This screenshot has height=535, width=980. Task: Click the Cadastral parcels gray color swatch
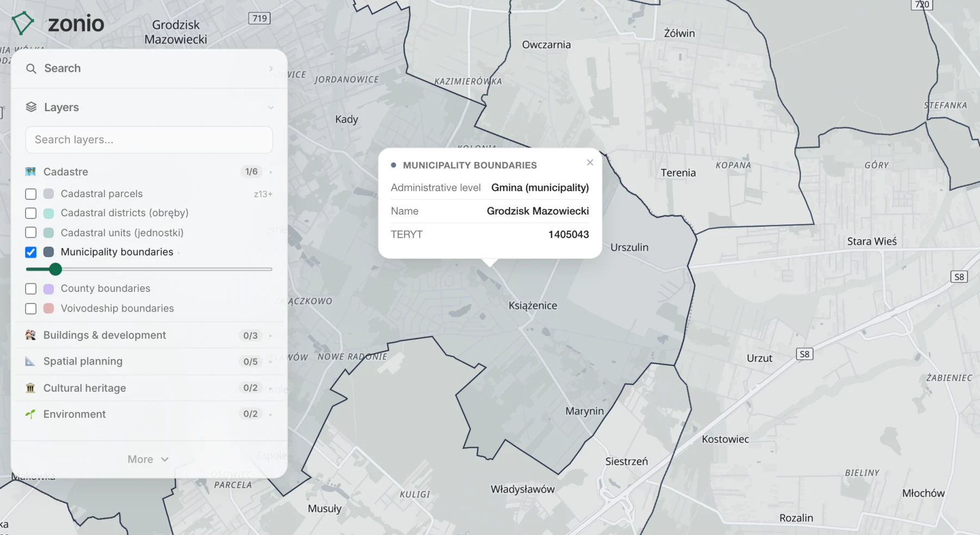(48, 194)
